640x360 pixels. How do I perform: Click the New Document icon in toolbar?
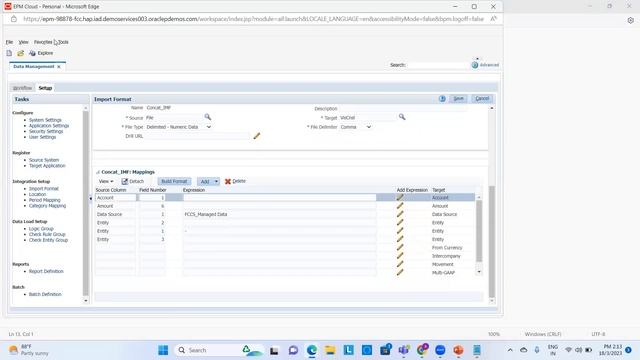click(9, 53)
